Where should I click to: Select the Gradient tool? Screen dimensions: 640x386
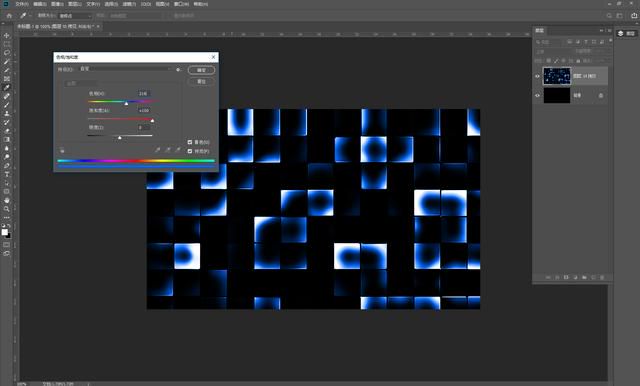coord(7,140)
